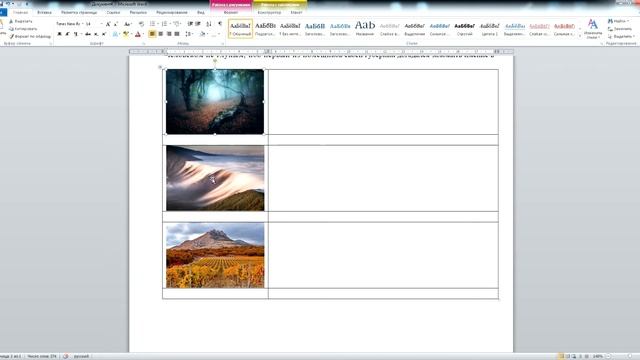The height and width of the screenshot is (360, 640).
Task: Justify the text alignment
Action: pyautogui.click(x=177, y=34)
